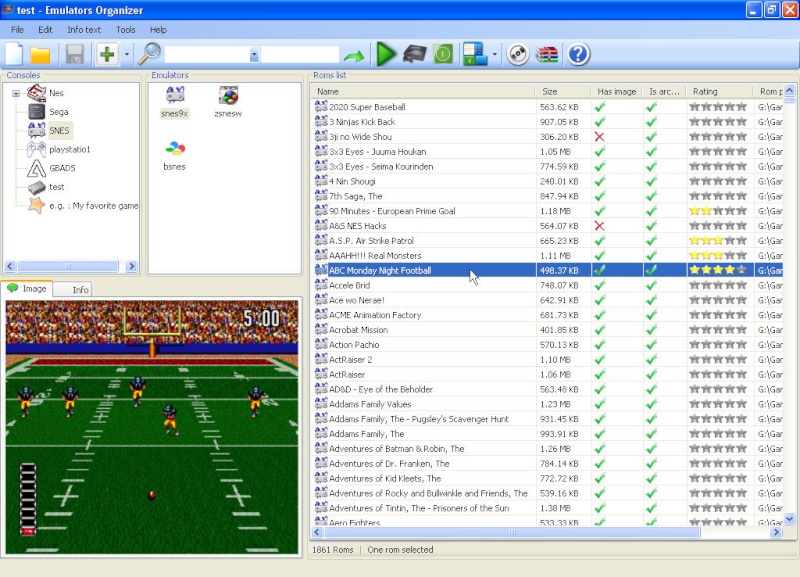Click 1861 Roms in status bar
Screen dimensions: 800x577
333,549
